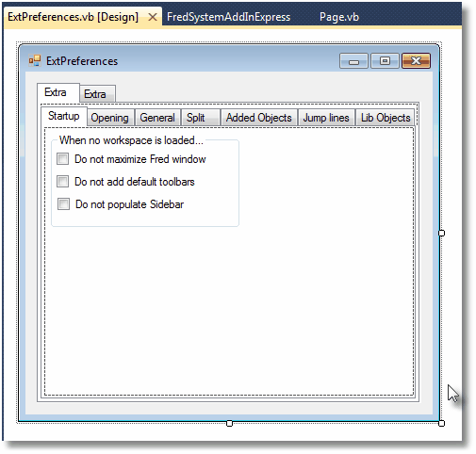Screen dimensions: 476x454
Task: Click the right-edge resize handle of the form
Action: [x=441, y=233]
